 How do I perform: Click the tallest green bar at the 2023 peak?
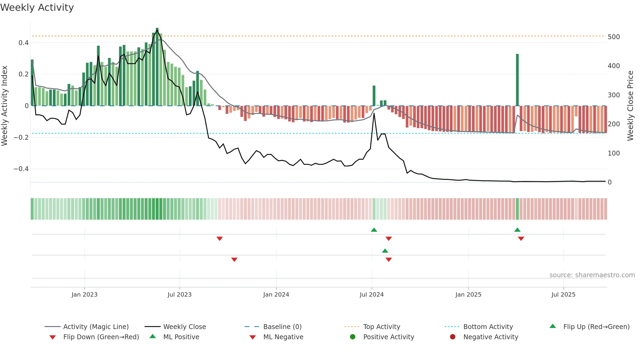coord(157,67)
